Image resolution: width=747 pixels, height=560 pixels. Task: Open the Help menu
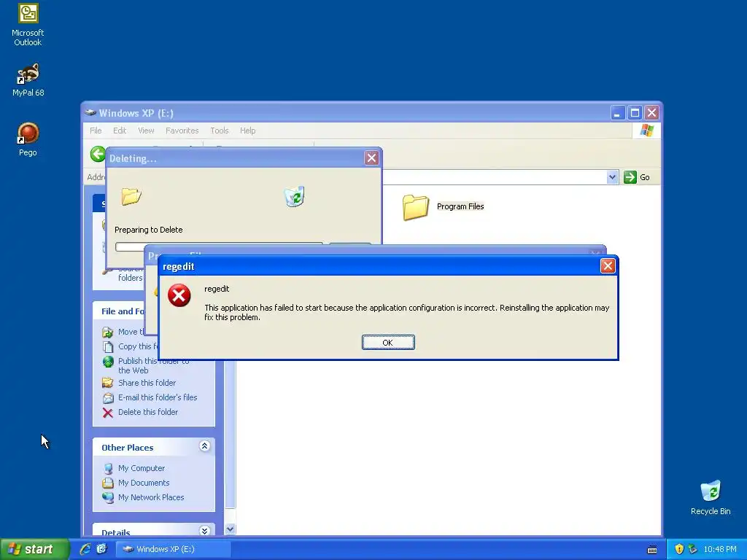(247, 131)
